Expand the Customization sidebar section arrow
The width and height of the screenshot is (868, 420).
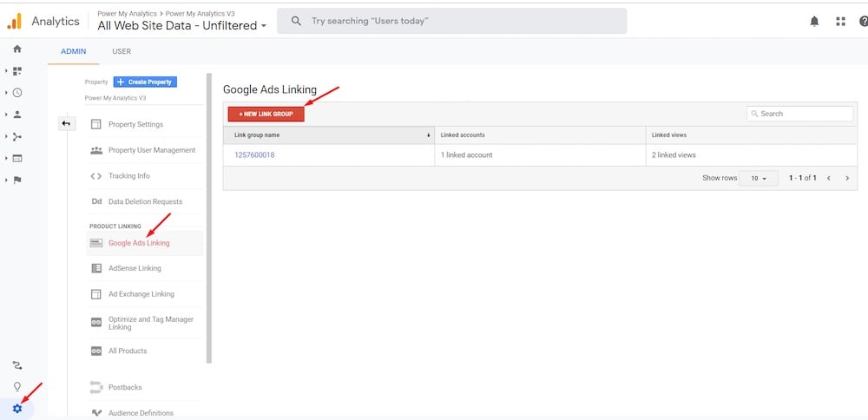(7, 71)
